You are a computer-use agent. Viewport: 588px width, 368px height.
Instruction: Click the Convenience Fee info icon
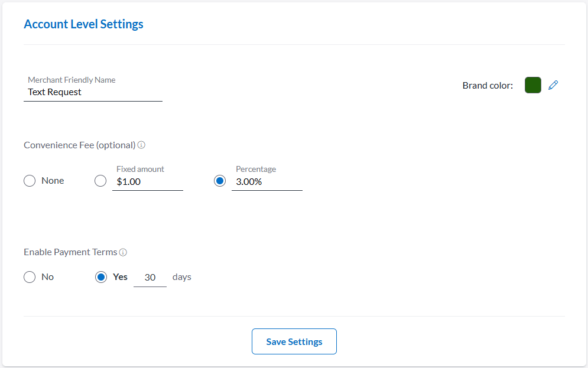(142, 145)
